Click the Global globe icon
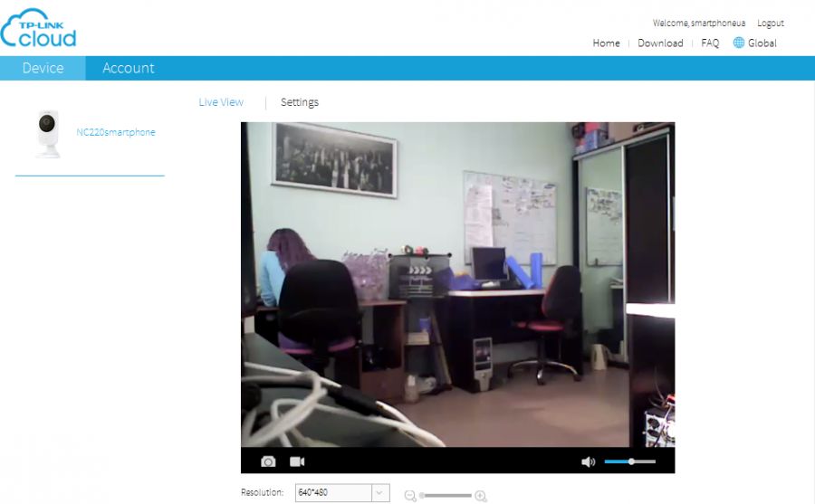This screenshot has width=815, height=504. pyautogui.click(x=739, y=43)
